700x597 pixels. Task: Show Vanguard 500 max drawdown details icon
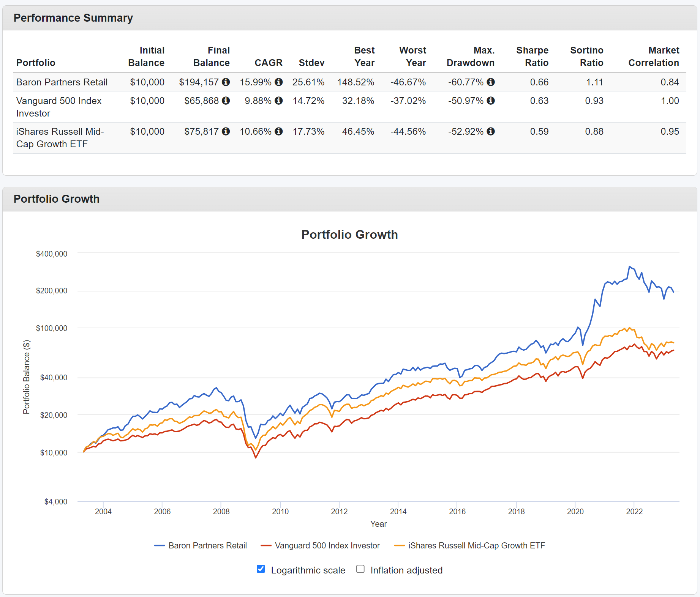(x=491, y=101)
